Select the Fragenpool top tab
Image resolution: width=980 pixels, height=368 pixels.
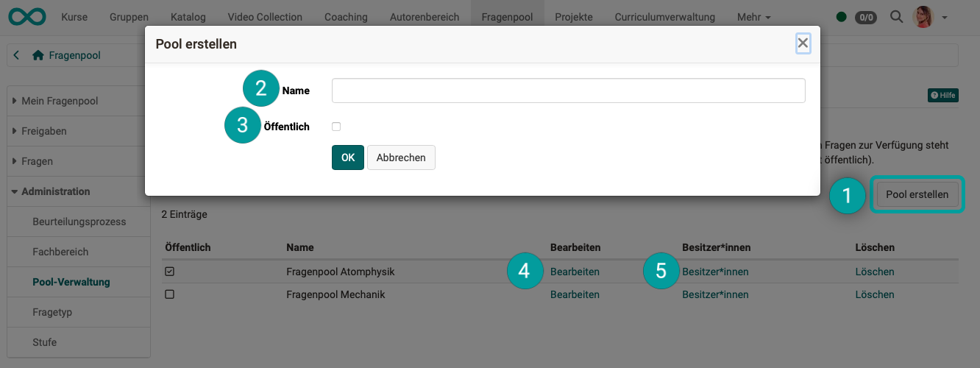tap(508, 16)
